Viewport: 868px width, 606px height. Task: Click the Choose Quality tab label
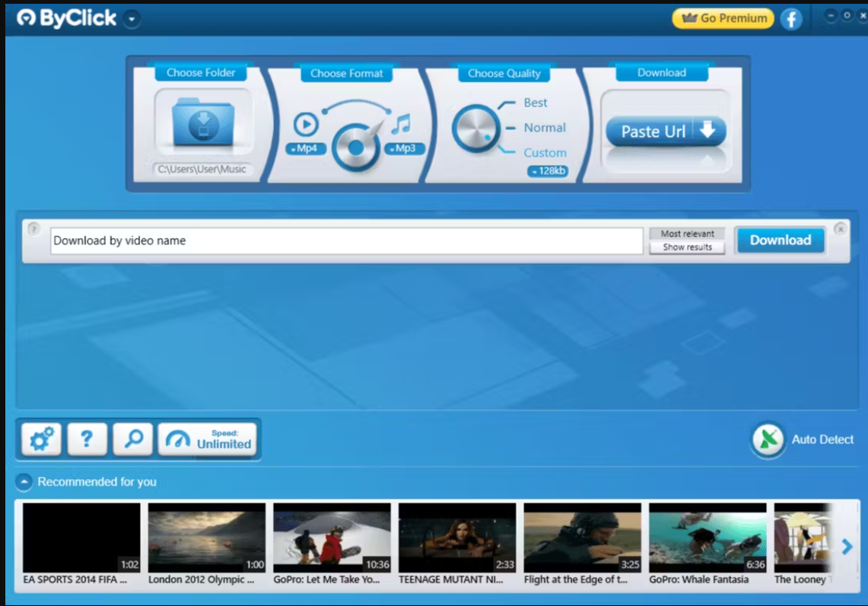[x=504, y=73]
